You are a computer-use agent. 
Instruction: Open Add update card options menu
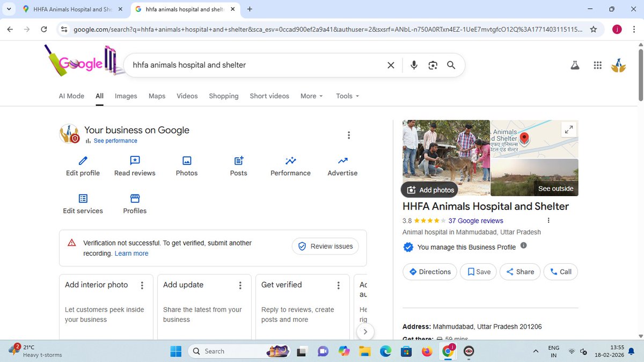(x=240, y=285)
